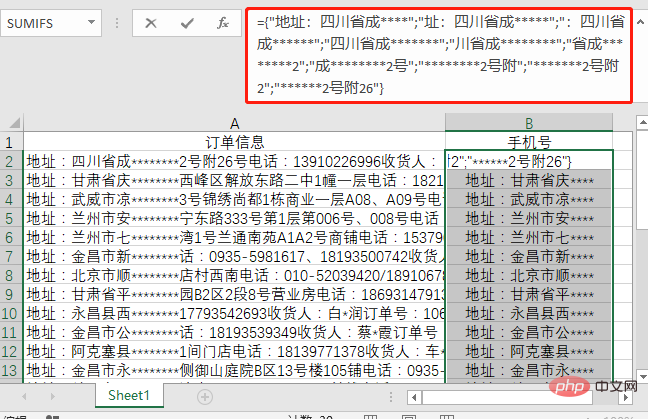Click cell B10 showing 永昌县西
648x419 pixels.
pyautogui.click(x=529, y=313)
